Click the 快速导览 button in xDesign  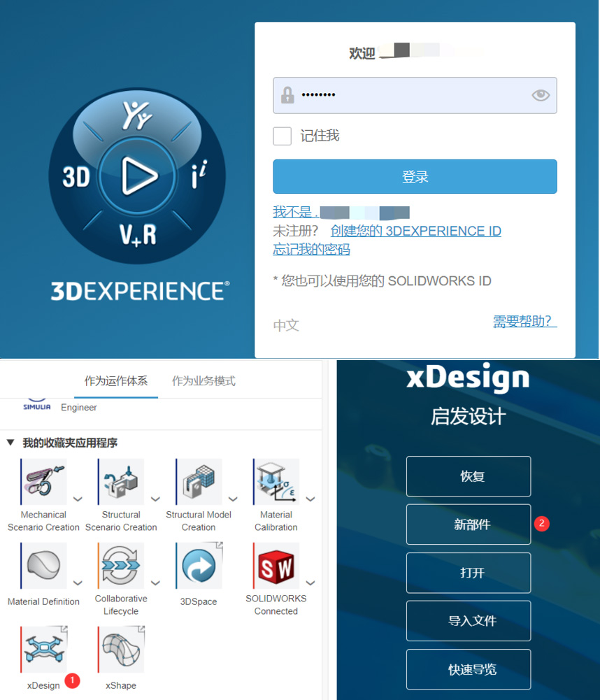pos(469,669)
